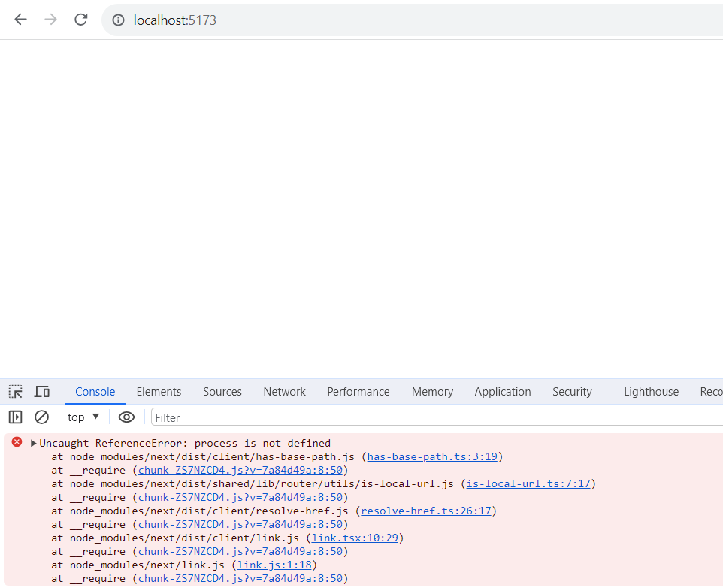723x588 pixels.
Task: Click the red error circle icon
Action: (x=17, y=442)
